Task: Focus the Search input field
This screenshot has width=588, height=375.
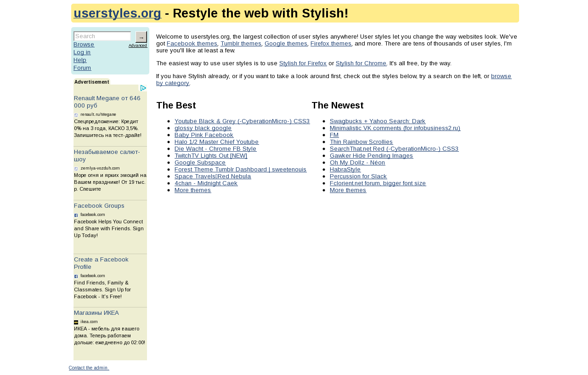Action: click(x=102, y=36)
